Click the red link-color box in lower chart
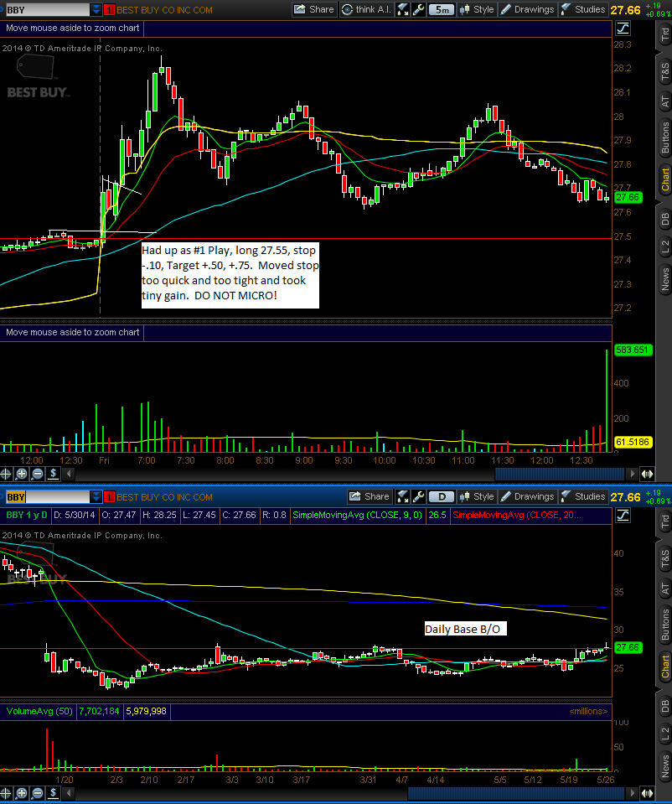672x804 pixels. click(x=109, y=497)
